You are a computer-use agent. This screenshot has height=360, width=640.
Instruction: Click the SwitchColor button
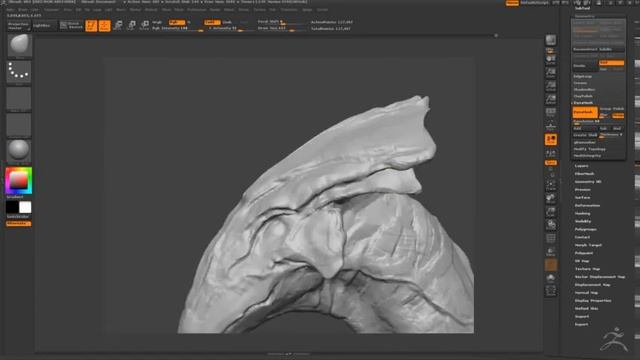click(x=18, y=216)
